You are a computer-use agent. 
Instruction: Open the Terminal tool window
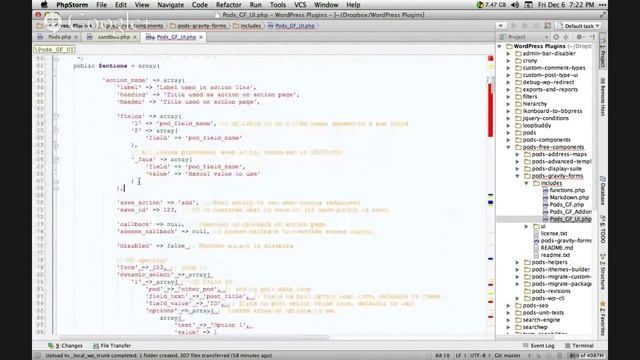click(x=579, y=346)
